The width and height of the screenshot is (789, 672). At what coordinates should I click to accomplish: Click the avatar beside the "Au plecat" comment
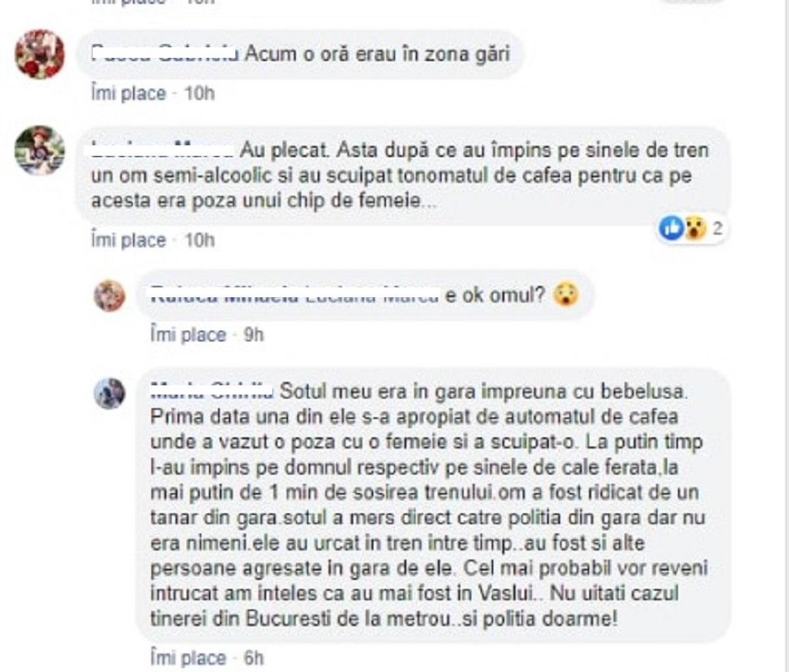[x=40, y=151]
